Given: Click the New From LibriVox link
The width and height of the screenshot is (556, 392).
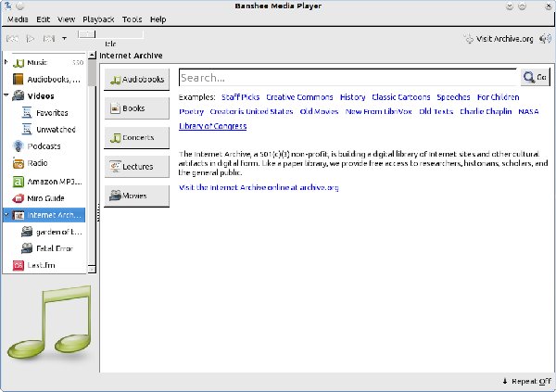Looking at the screenshot, I should tap(379, 112).
